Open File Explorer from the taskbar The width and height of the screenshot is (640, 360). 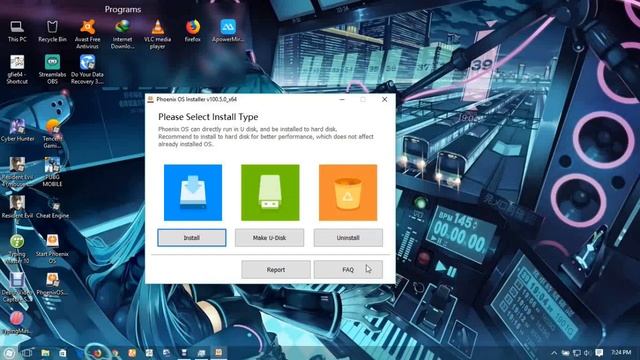tap(45, 353)
